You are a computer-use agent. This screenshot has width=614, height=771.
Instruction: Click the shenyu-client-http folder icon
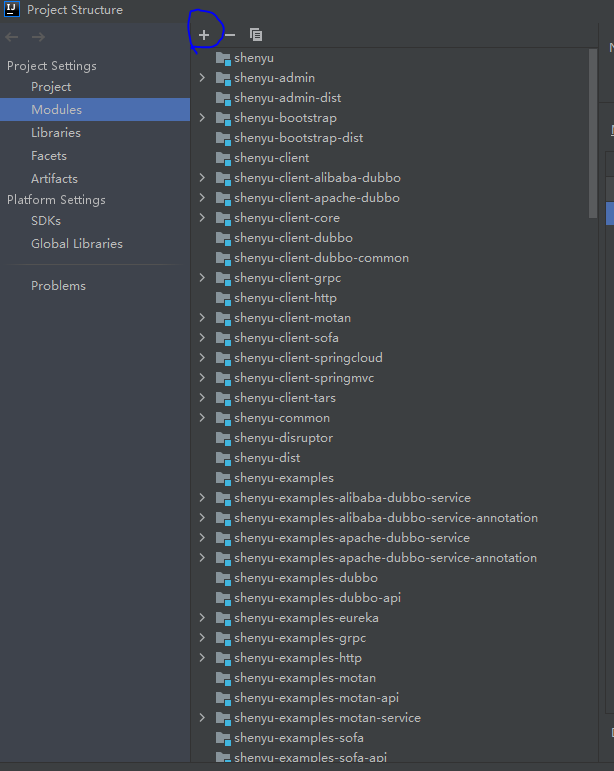click(223, 298)
